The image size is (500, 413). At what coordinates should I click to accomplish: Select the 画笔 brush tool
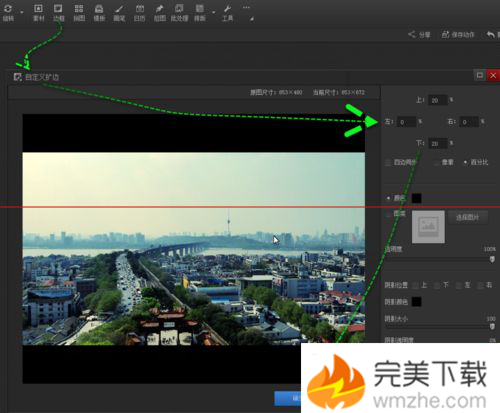[119, 13]
